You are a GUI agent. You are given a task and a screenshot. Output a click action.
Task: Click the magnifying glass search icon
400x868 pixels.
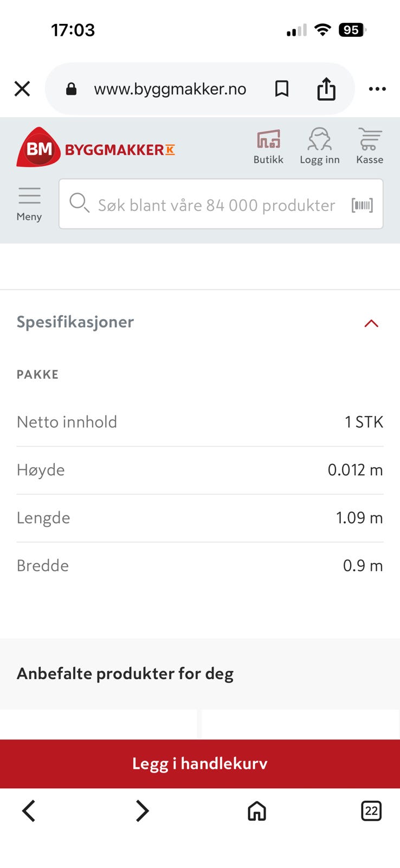tap(79, 203)
